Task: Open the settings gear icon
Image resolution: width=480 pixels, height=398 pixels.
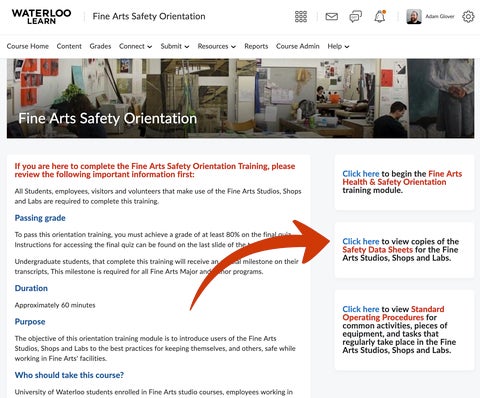Action: pos(468,16)
